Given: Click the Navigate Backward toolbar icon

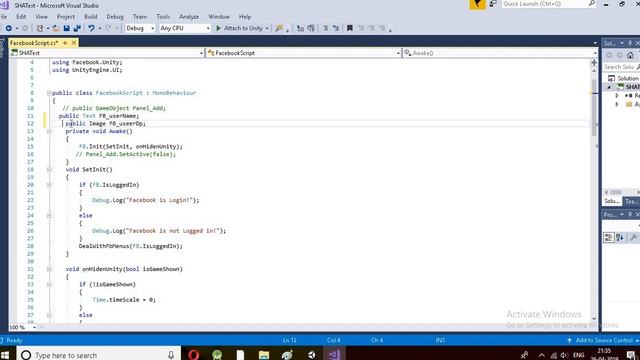Looking at the screenshot, I should pyautogui.click(x=8, y=28).
